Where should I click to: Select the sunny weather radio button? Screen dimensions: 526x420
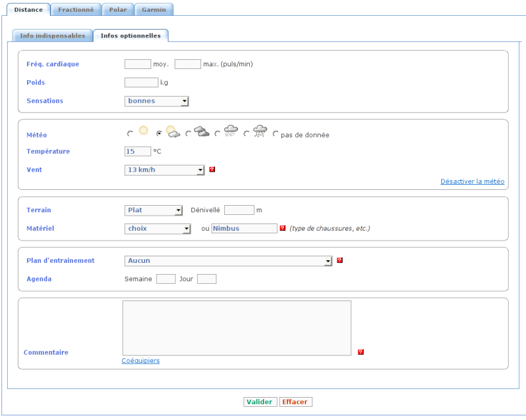tap(130, 133)
